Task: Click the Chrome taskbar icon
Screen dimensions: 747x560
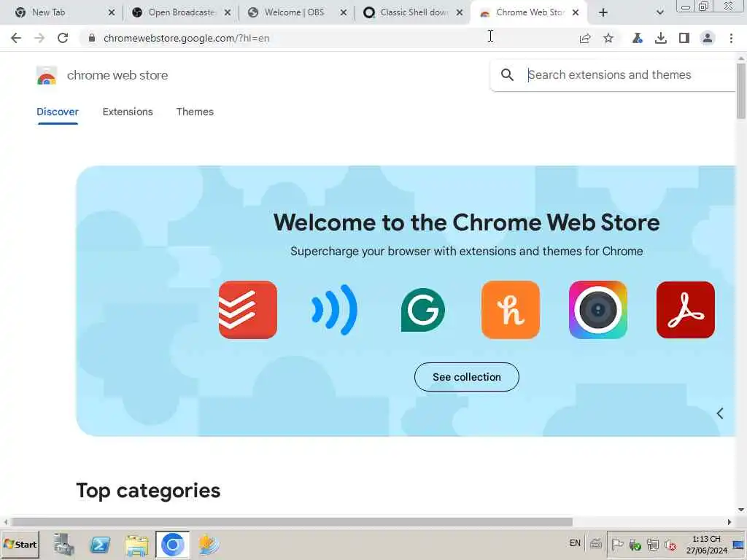Action: pyautogui.click(x=172, y=544)
